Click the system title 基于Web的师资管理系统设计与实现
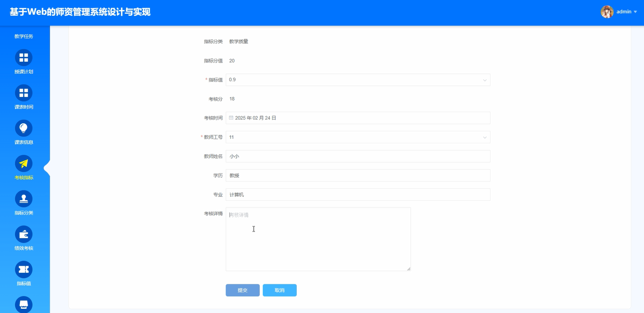644x313 pixels. (x=80, y=12)
